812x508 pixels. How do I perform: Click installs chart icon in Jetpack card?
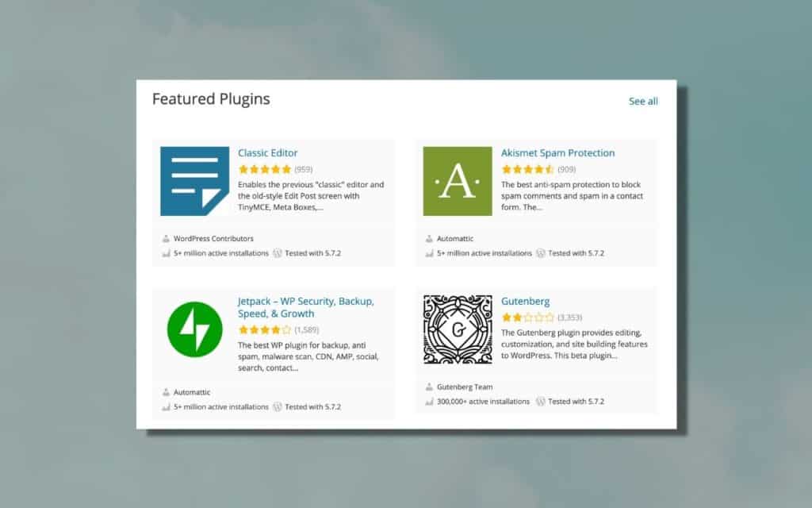click(166, 407)
